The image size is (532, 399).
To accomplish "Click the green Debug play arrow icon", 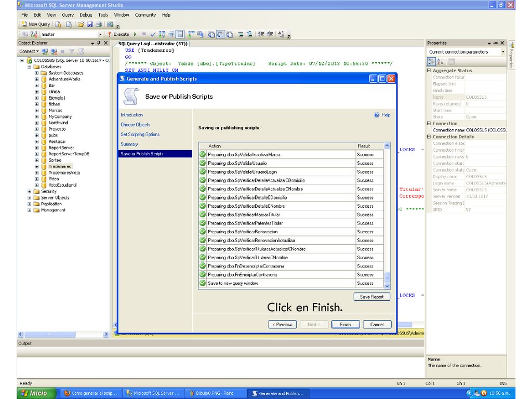I will pos(135,34).
